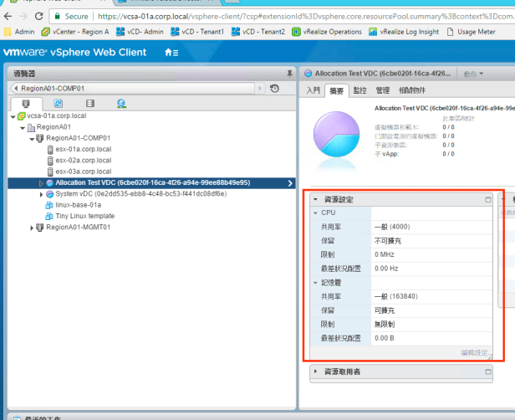Reload the page with refresh icon
515x420 pixels.
coord(38,16)
